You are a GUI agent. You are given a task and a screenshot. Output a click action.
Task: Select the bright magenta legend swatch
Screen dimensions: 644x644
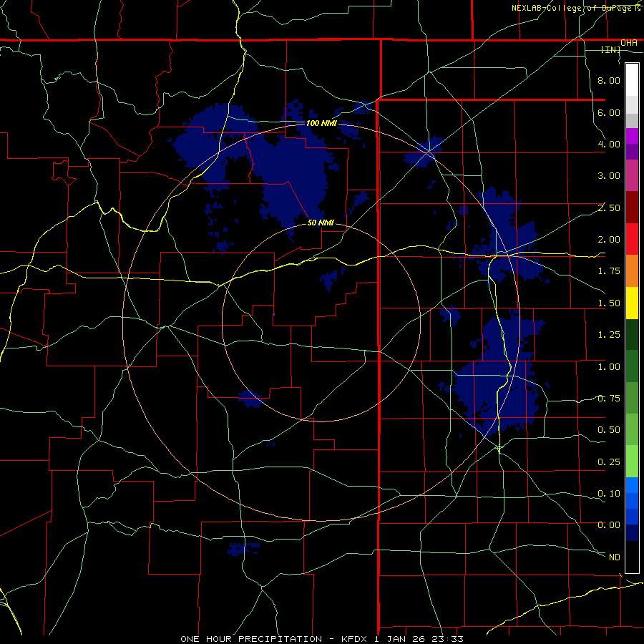click(x=632, y=136)
